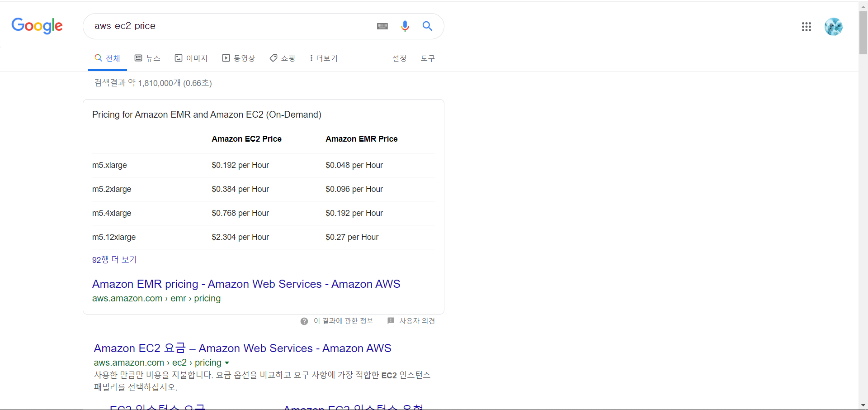Switch to the 이미지 tab

[191, 58]
